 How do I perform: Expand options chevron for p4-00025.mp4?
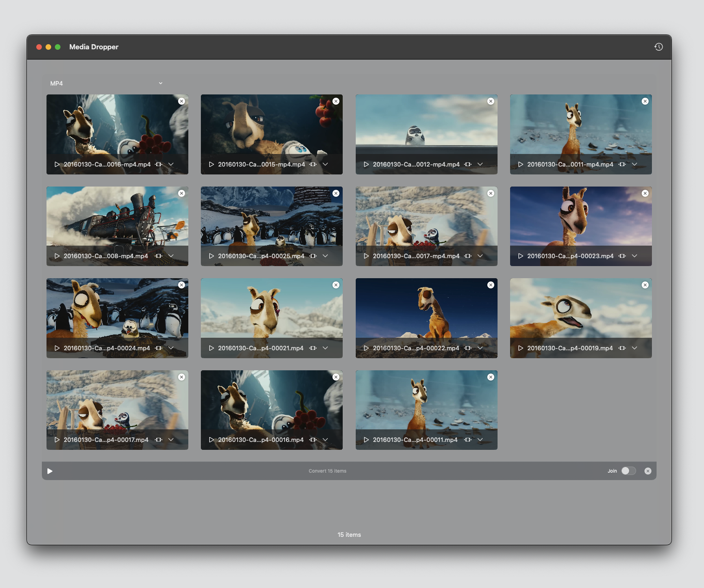(x=325, y=256)
